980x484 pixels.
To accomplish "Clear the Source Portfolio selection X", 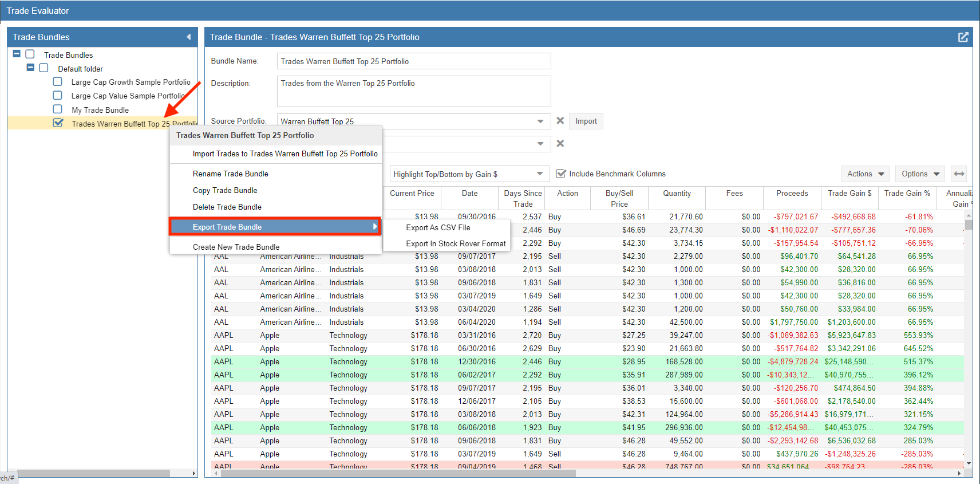I will tap(560, 121).
